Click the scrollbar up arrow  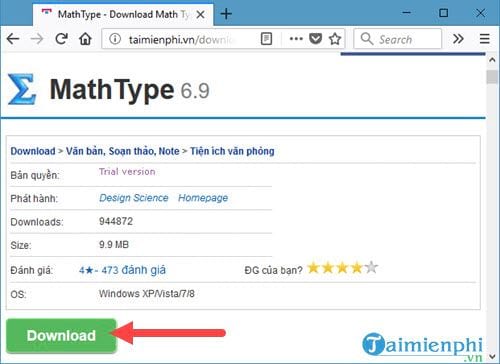click(x=492, y=60)
